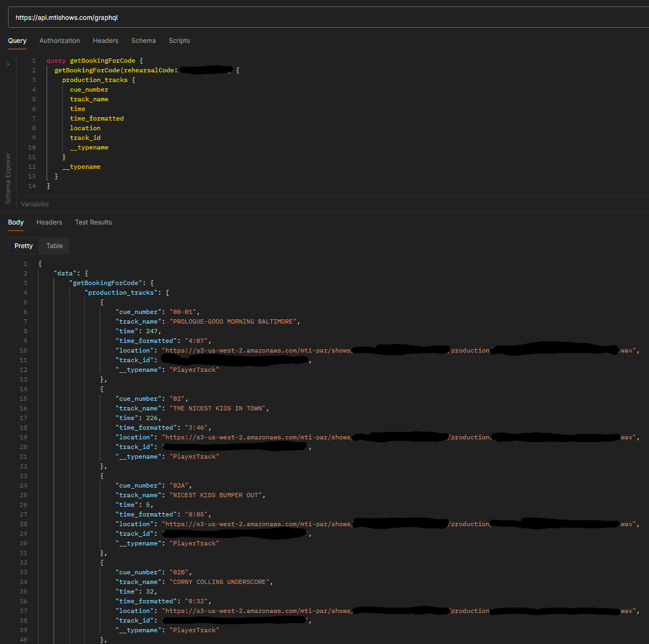
Task: Open the vertical Schema Explorer panel label
Action: click(8, 178)
